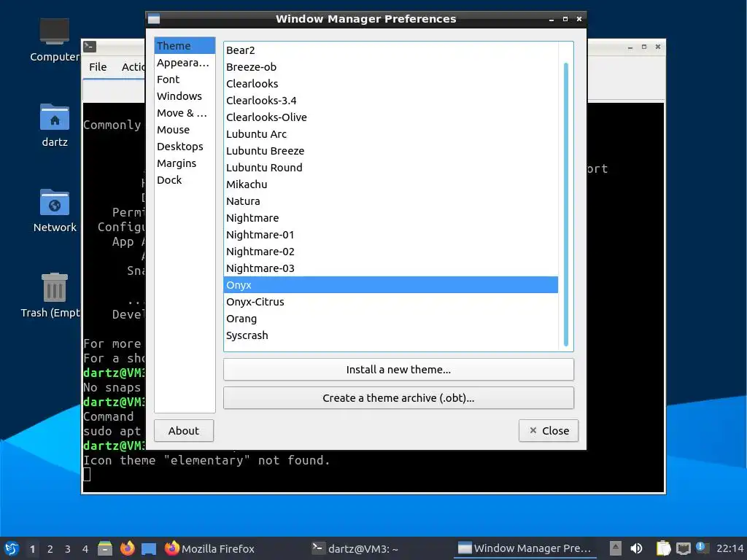Select the Nightmare-01 theme

pyautogui.click(x=391, y=234)
